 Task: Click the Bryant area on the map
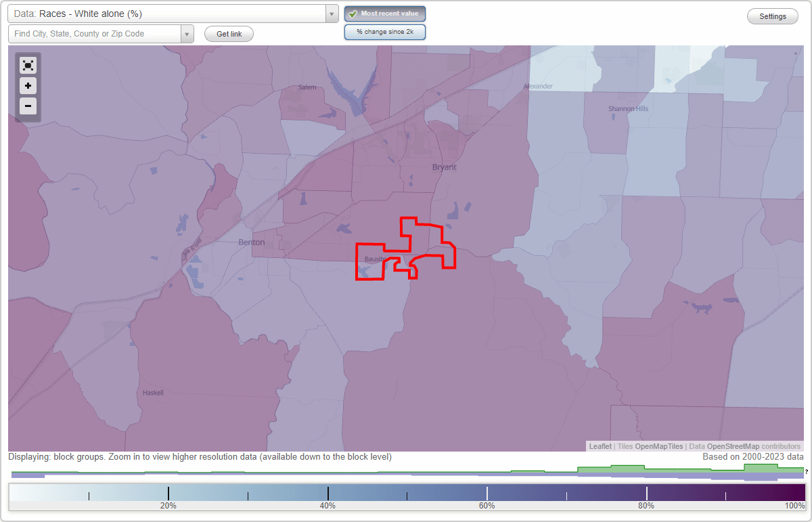pos(443,167)
